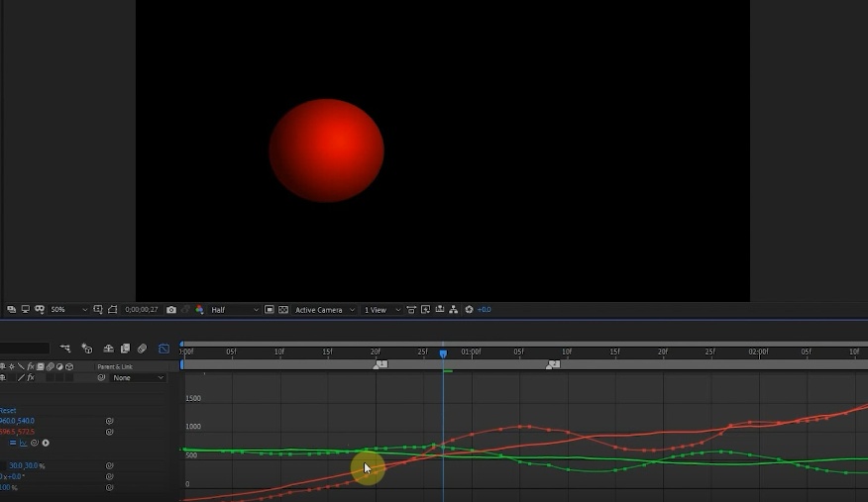Select the layer marker near 01:10f
868x502 pixels.
(553, 365)
